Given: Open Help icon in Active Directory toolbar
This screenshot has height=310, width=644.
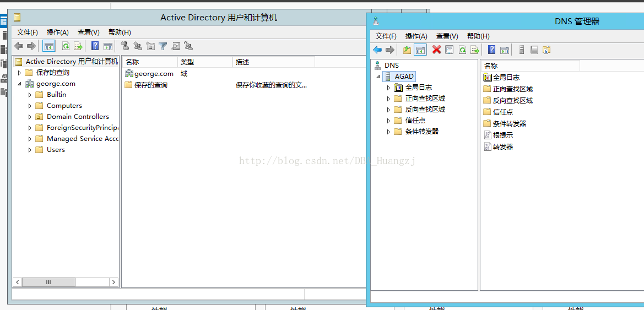Looking at the screenshot, I should [x=95, y=46].
